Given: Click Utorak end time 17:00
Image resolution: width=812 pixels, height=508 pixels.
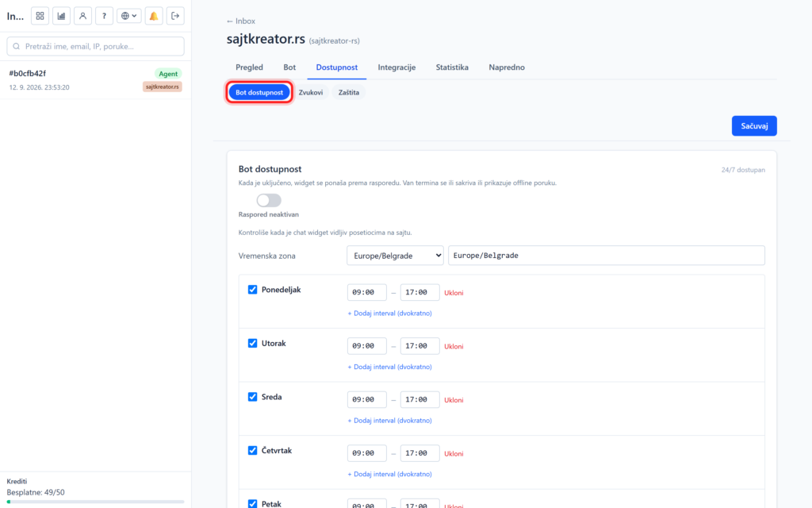Looking at the screenshot, I should [x=420, y=346].
